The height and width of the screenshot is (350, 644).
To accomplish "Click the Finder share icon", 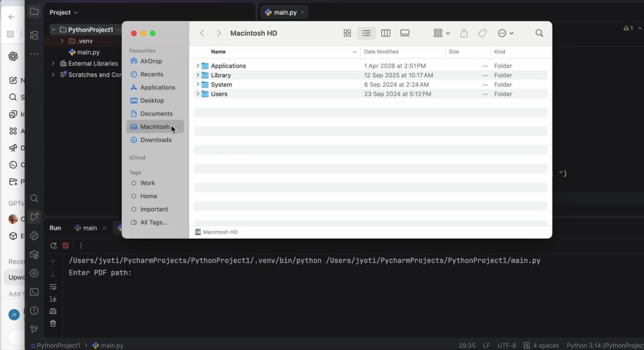I will pyautogui.click(x=464, y=33).
